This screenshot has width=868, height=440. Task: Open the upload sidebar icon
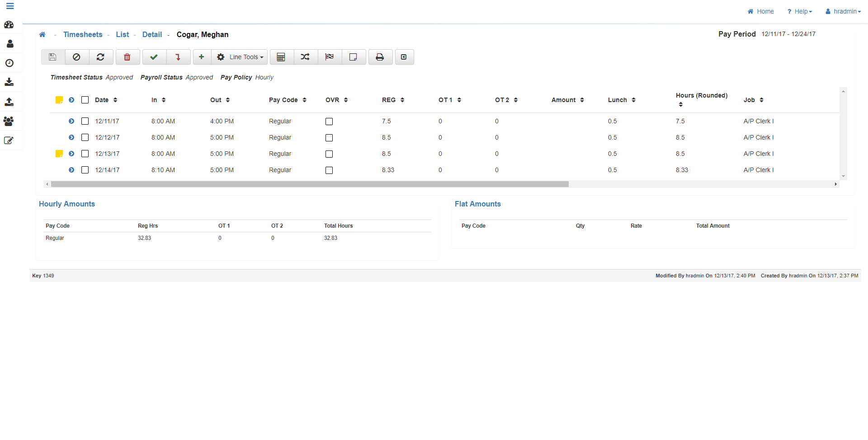coord(9,102)
